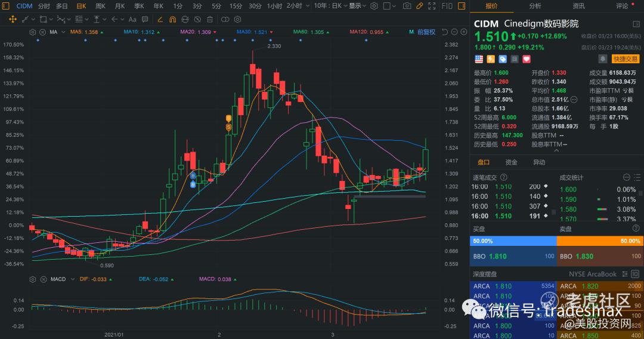Remove the MACD indicator
644x339 pixels.
point(43,279)
